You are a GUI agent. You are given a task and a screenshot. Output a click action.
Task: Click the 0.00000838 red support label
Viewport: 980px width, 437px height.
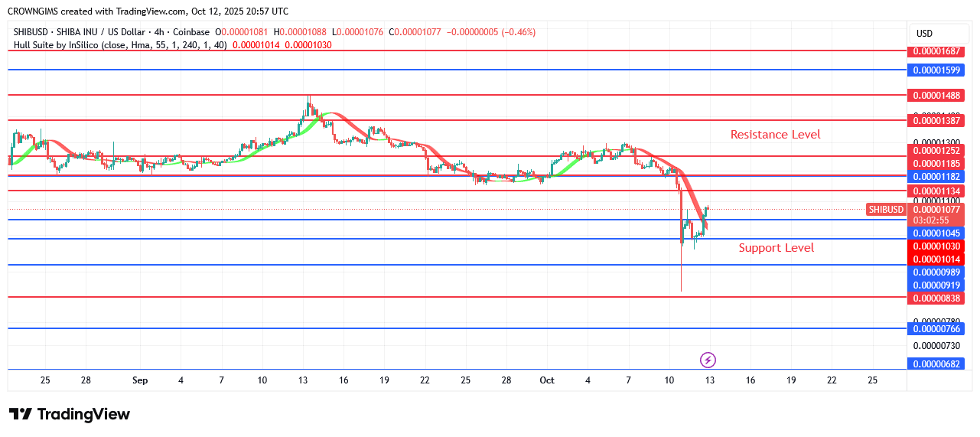click(933, 298)
